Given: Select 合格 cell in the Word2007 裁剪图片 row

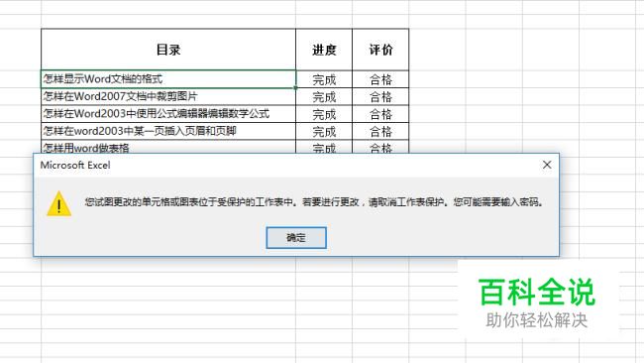Looking at the screenshot, I should (380, 96).
